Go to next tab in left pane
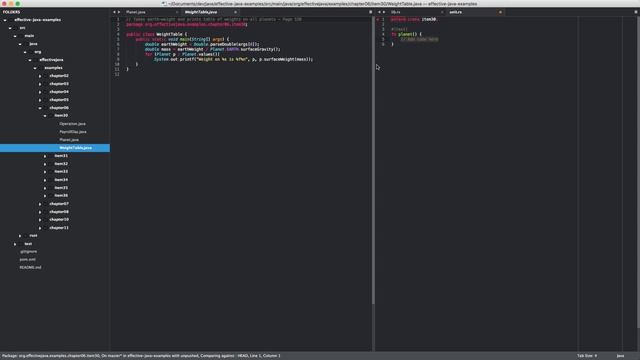 (119, 12)
